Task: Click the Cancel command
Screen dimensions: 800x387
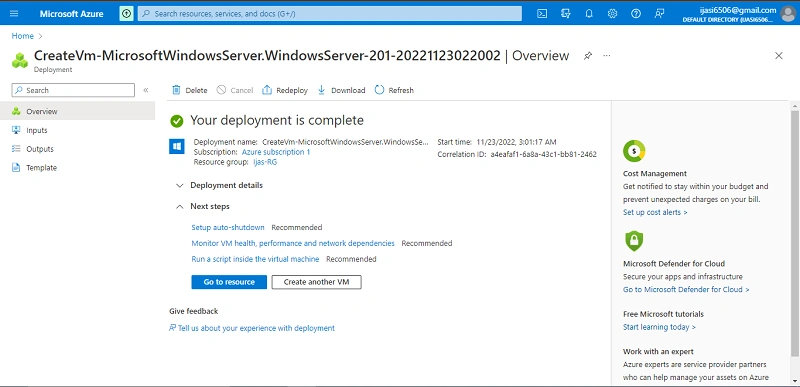Action: [235, 90]
